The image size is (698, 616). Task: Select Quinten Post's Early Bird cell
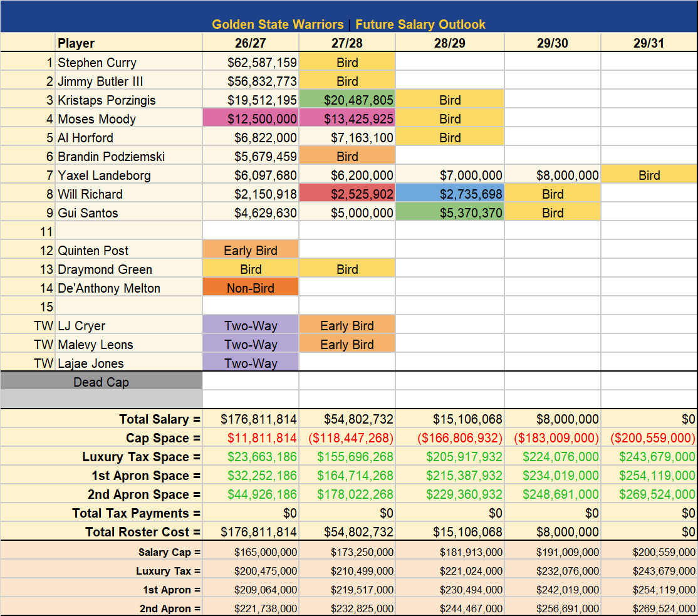[251, 250]
